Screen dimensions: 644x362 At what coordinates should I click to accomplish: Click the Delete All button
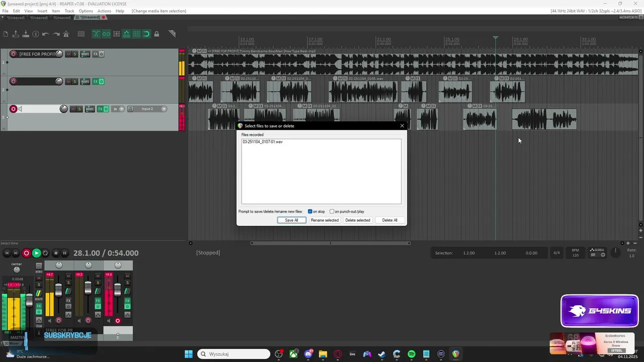tap(390, 220)
